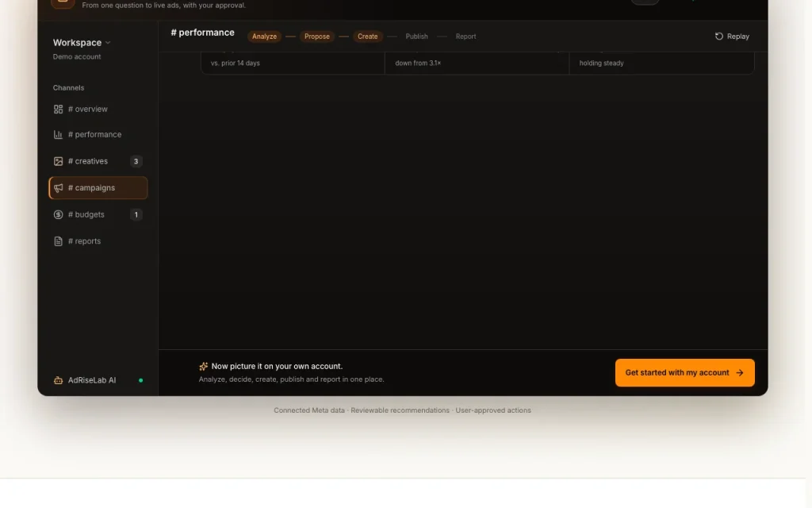Select the # campaigns channel

point(98,188)
